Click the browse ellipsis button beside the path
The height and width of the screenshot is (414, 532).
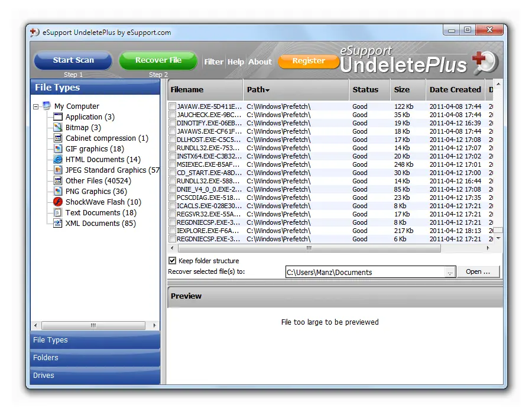pyautogui.click(x=450, y=273)
